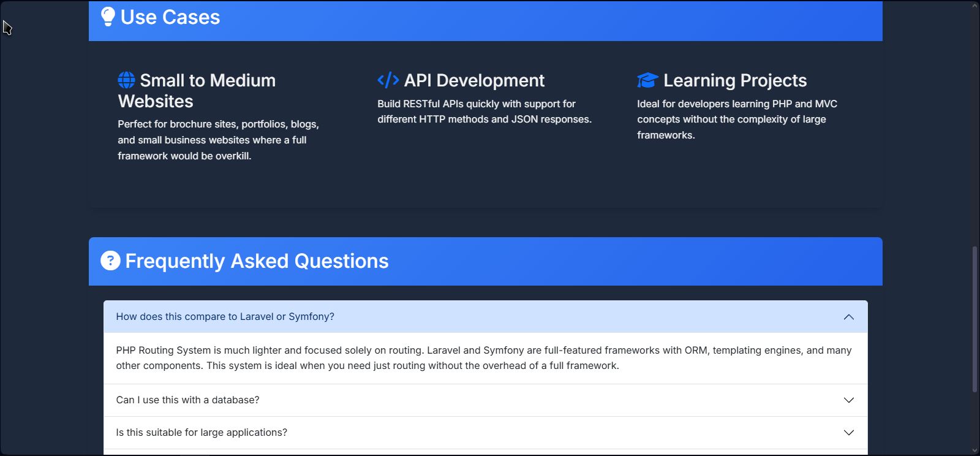Click the "Use Cases" section heading

170,17
